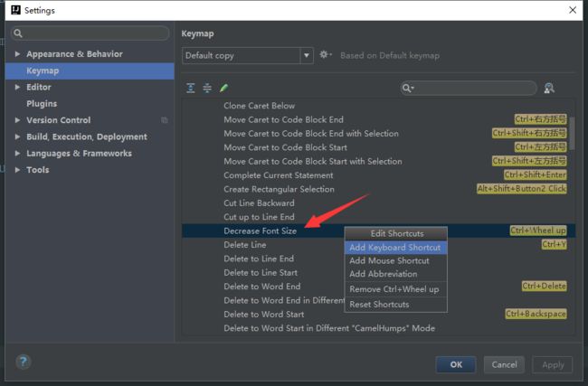Screen dimensions: 588x386
Task: Select Remove Ctrl+Wheel up option
Action: (x=395, y=289)
